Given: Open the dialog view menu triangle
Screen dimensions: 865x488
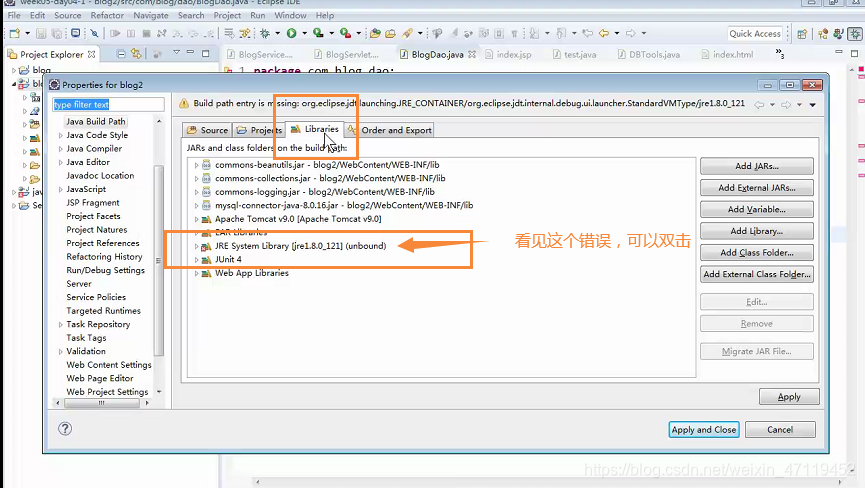Looking at the screenshot, I should click(813, 105).
